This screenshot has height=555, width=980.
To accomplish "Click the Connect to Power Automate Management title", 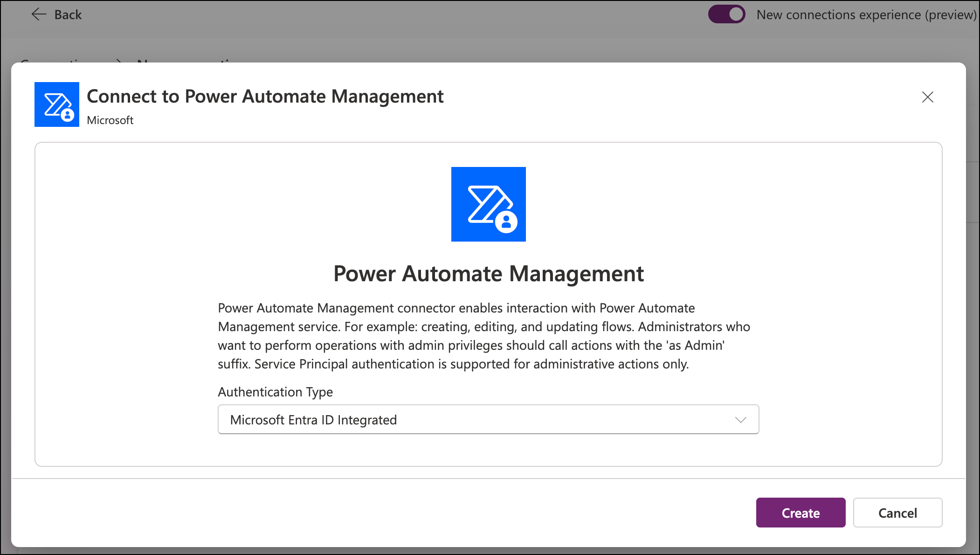I will click(x=265, y=97).
